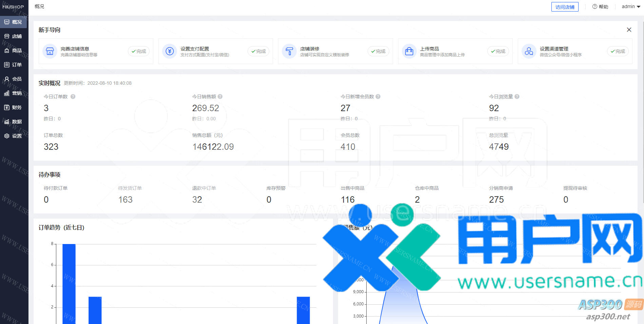
Task: Click the 店铺 shop icon in sidebar
Action: [7, 36]
